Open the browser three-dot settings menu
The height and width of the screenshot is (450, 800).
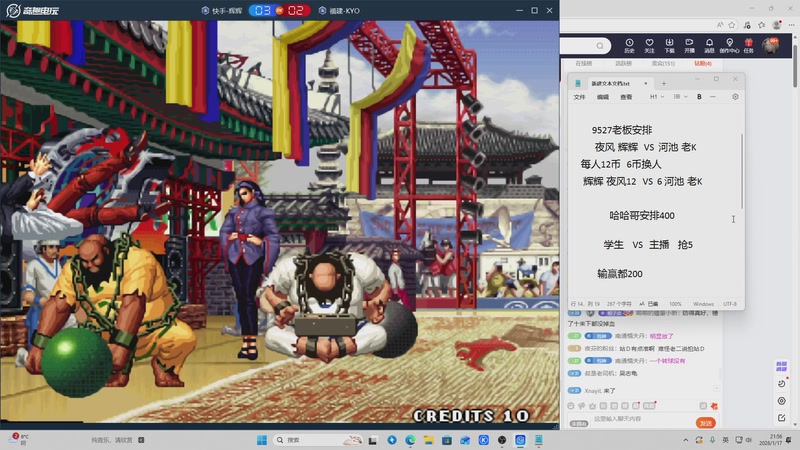pyautogui.click(x=791, y=24)
